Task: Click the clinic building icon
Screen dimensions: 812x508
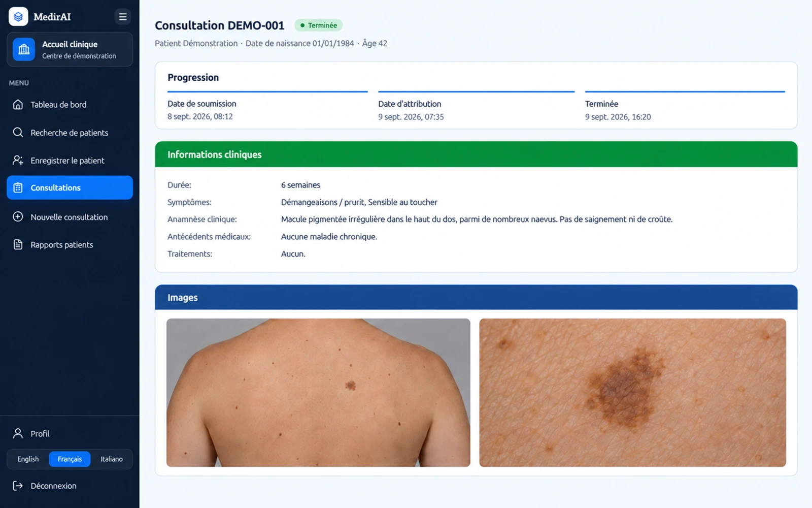Action: pos(24,49)
